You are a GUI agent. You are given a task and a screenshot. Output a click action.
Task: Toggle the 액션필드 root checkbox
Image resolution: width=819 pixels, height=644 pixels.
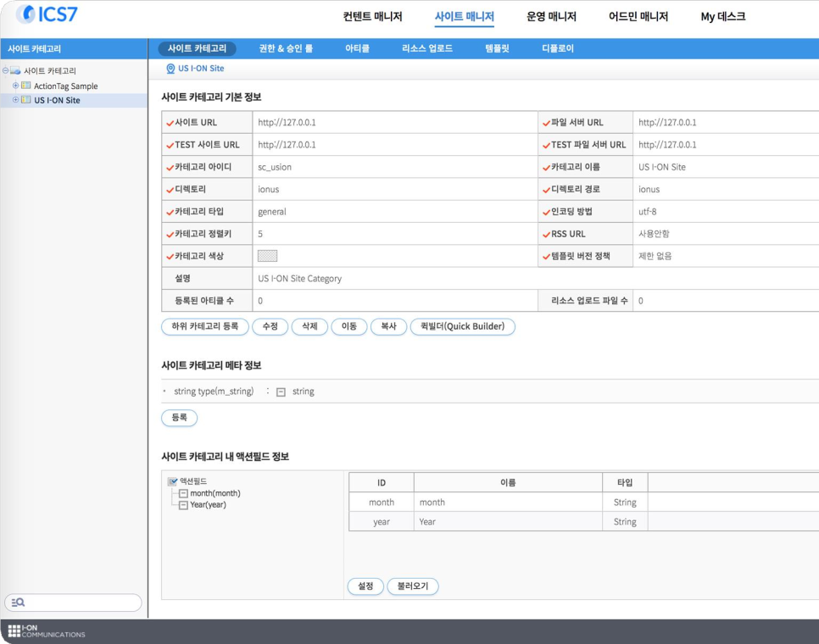[173, 481]
